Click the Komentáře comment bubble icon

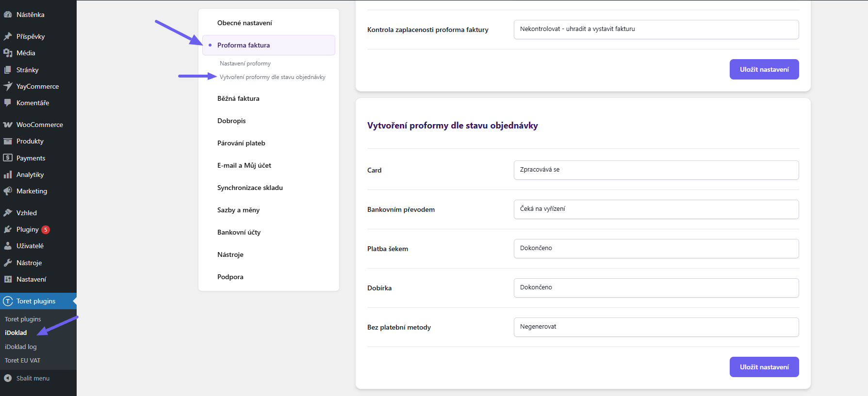pyautogui.click(x=8, y=103)
